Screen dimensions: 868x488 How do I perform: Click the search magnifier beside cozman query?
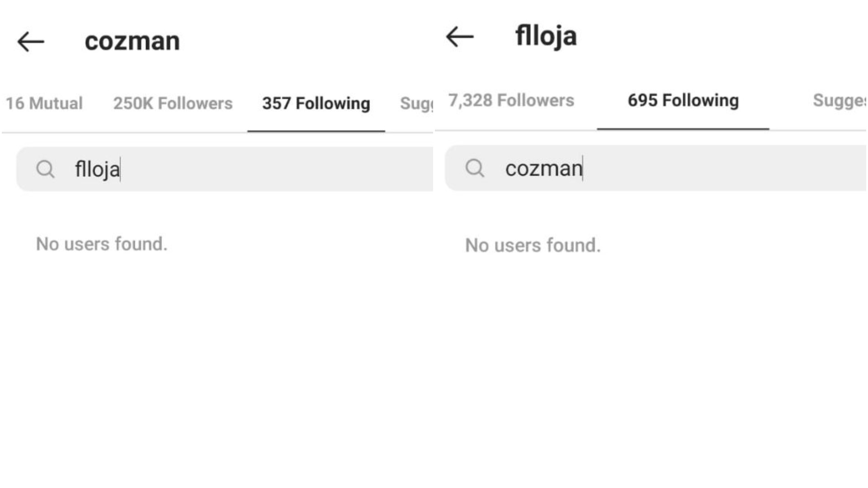[475, 168]
